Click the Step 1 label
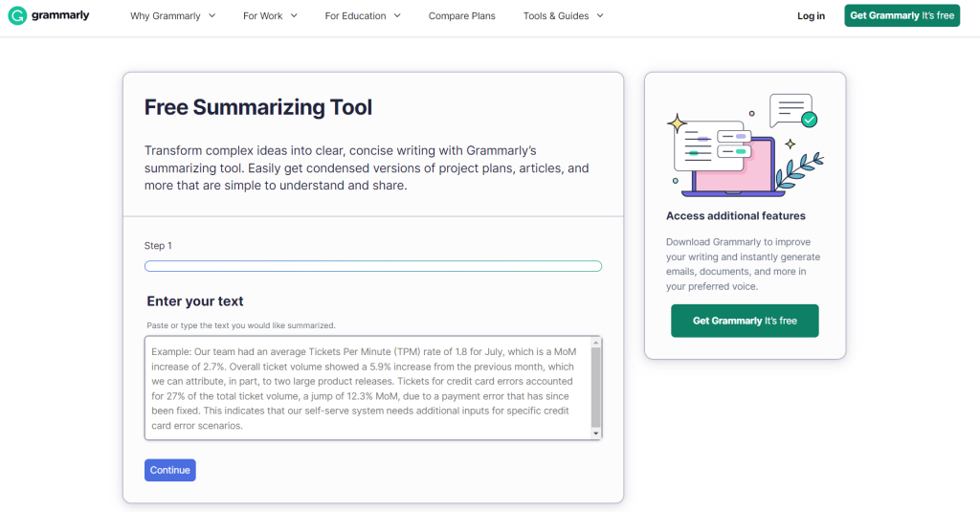 158,246
